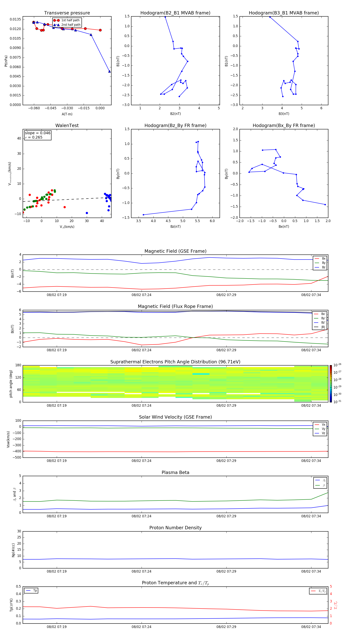Click the 08/02 07:19 tick under Solar Wind panel
Viewport: 351px width, 644px height.
pyautogui.click(x=57, y=461)
